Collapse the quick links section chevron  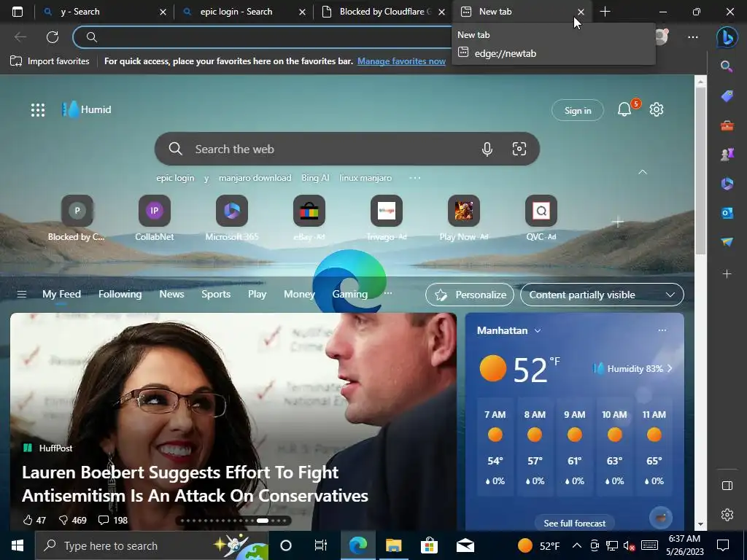[643, 172]
